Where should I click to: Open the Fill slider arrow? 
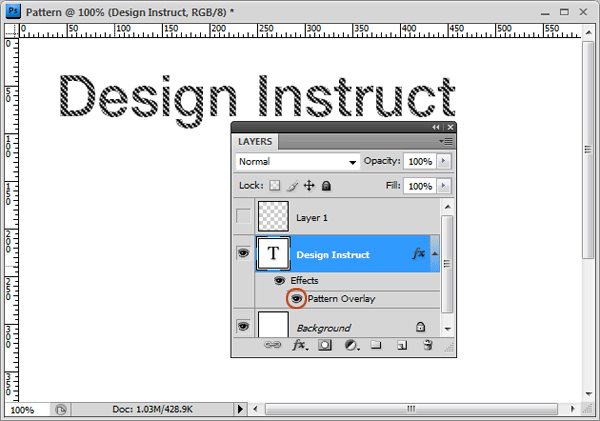pyautogui.click(x=443, y=186)
